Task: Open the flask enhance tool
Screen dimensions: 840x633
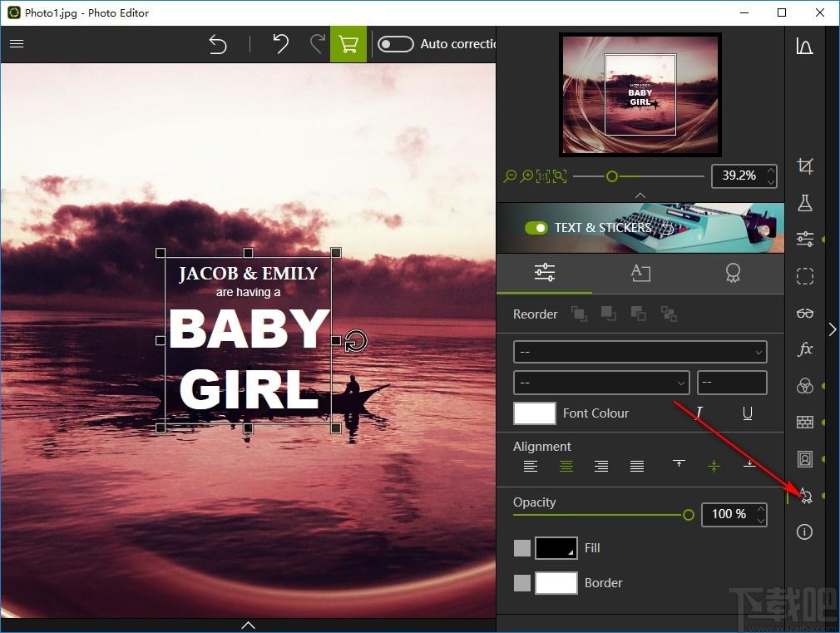Action: tap(804, 203)
